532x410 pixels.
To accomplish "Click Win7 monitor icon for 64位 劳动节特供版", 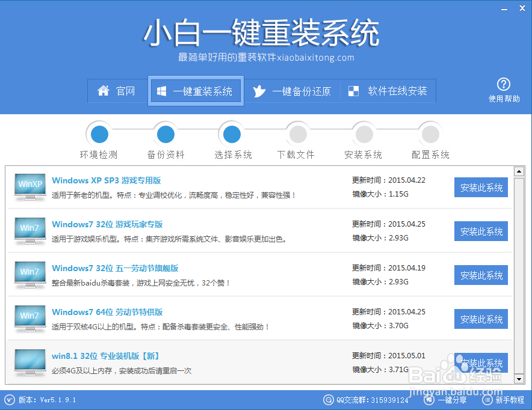I will (x=30, y=319).
